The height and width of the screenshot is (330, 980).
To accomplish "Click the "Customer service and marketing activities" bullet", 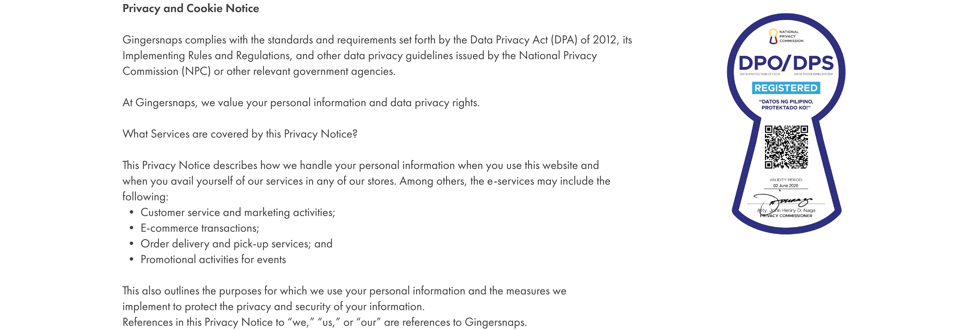I will pos(237,212).
